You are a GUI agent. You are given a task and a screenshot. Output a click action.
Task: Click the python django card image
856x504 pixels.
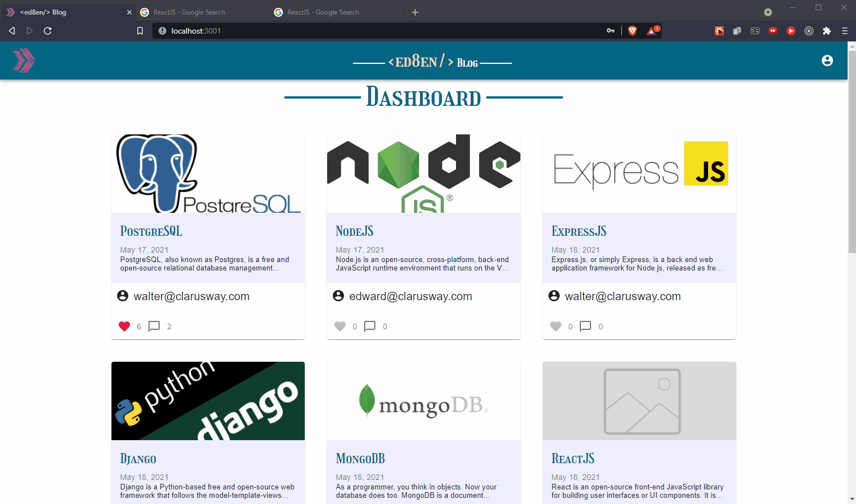[208, 401]
